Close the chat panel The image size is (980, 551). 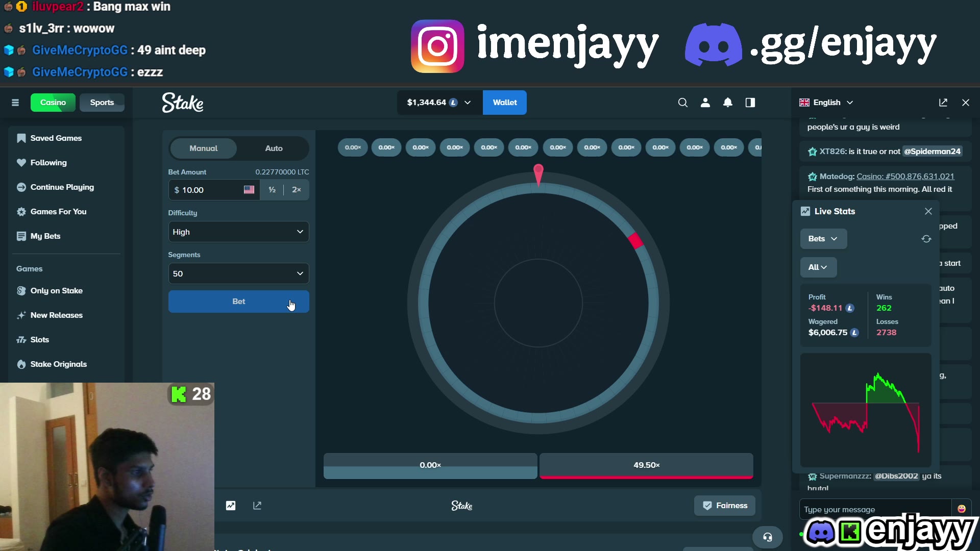coord(966,103)
